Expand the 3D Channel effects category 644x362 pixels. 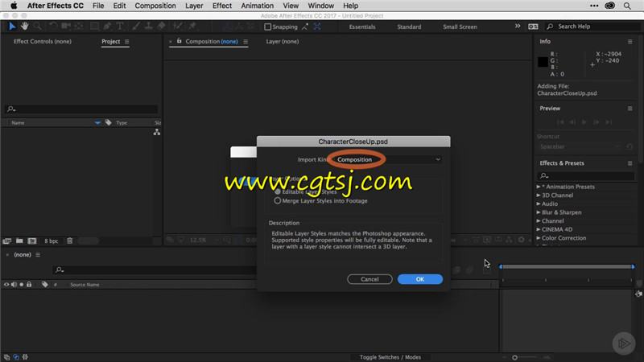point(539,195)
